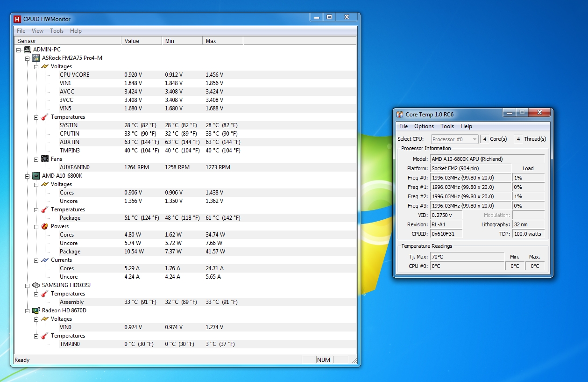Open the Select CPU dropdown in Core Temp

pyautogui.click(x=454, y=139)
